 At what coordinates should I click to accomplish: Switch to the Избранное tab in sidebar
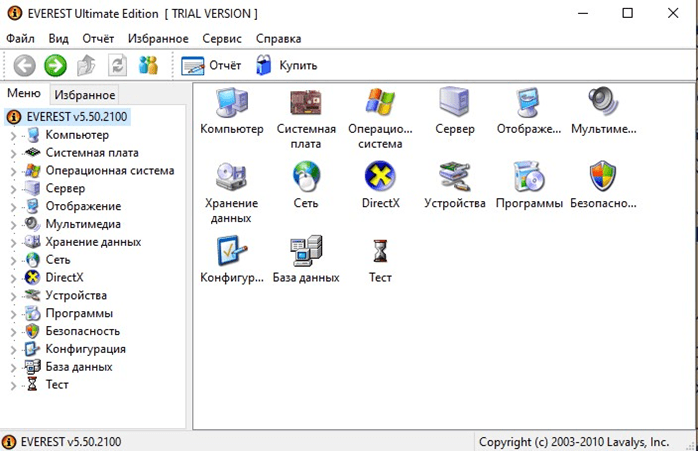85,95
